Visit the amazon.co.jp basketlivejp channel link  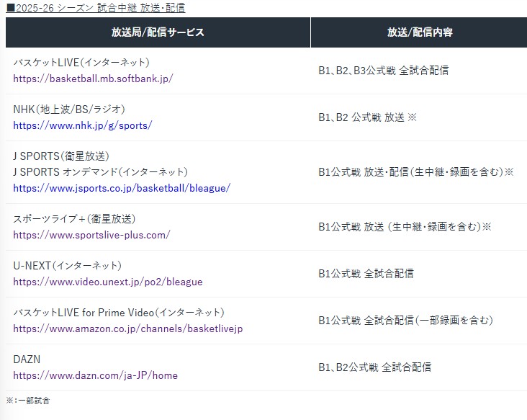pyautogui.click(x=127, y=329)
